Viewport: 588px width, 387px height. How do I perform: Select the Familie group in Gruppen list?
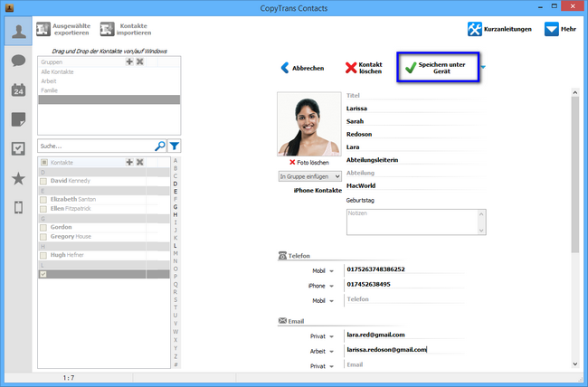click(51, 90)
